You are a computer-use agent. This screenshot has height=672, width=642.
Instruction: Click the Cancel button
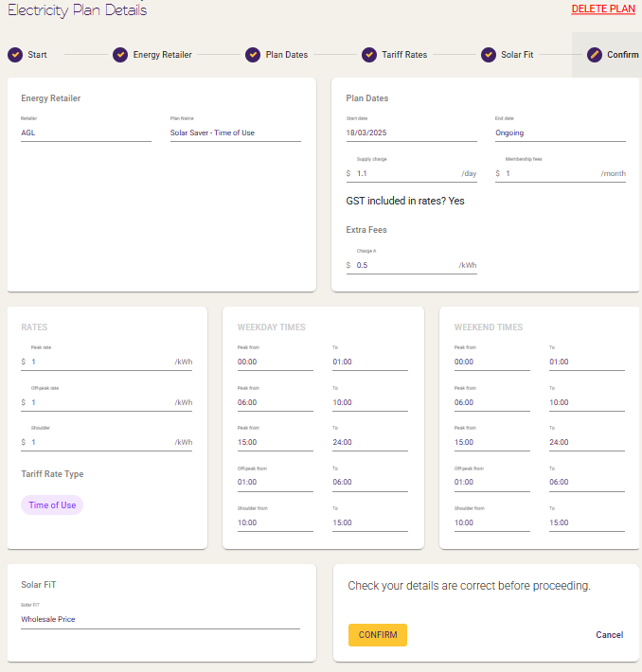coord(610,635)
